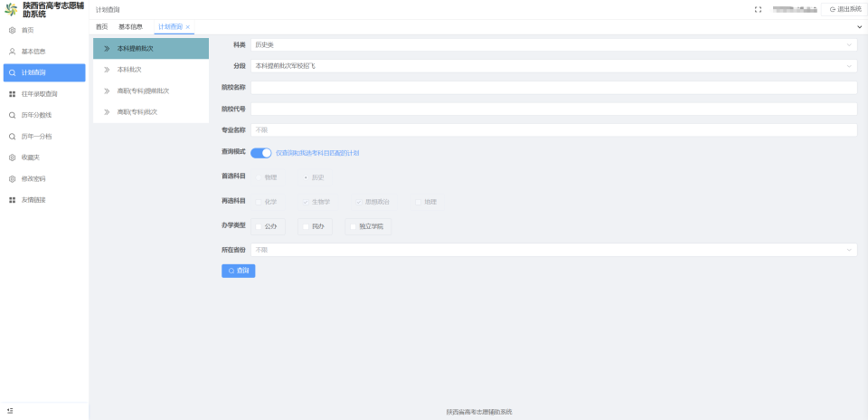This screenshot has width=868, height=420.
Task: Click the double-chevron icon beside 本科提前批次
Action: click(107, 49)
